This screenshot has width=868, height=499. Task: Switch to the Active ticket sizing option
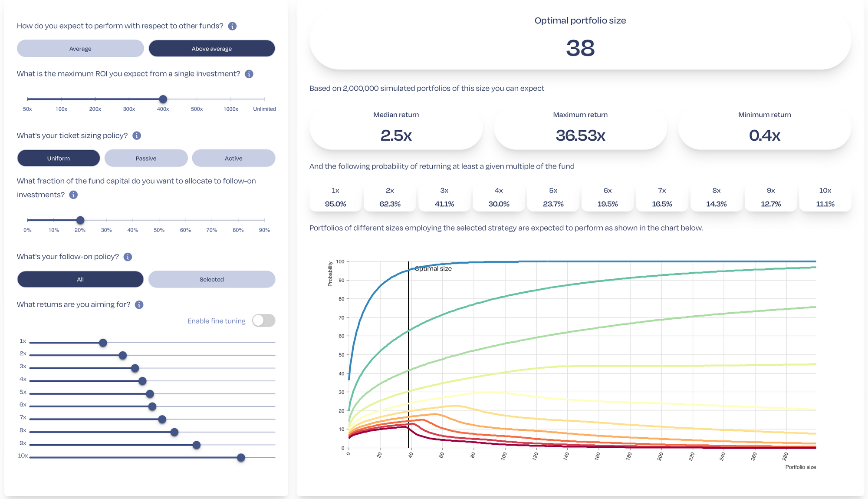pos(233,158)
